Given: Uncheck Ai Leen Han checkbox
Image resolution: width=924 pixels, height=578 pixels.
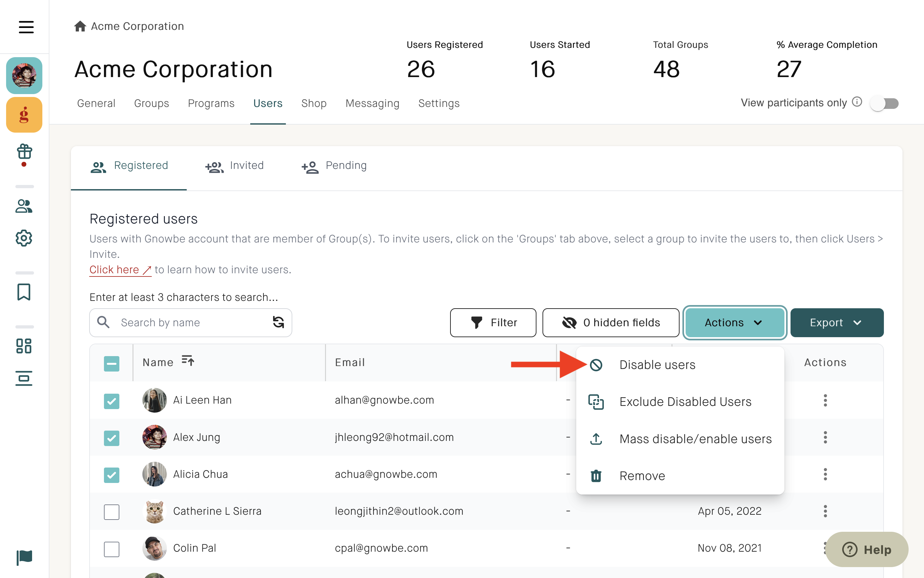Looking at the screenshot, I should click(112, 401).
